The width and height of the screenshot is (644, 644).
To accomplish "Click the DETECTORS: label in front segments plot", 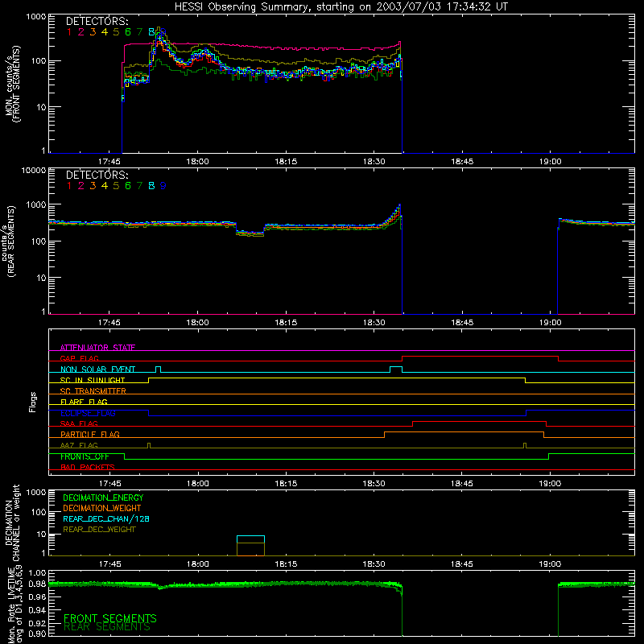I will [x=97, y=21].
